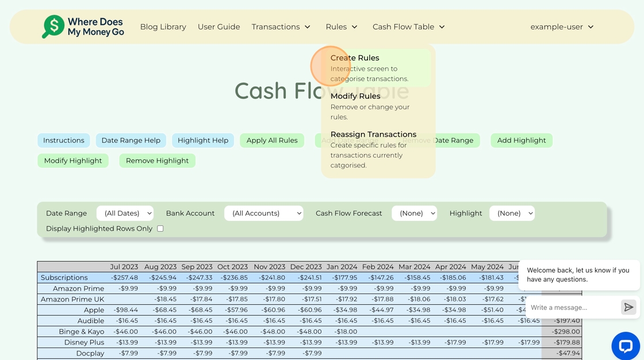Collapse the Rules dropdown menu
644x360 pixels.
[342, 26]
